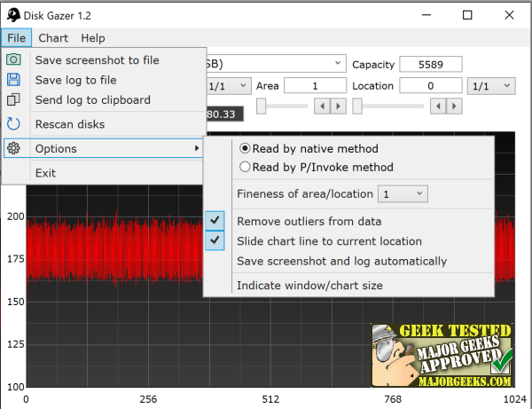
Task: Click the gear icon next to Options
Action: tap(13, 148)
